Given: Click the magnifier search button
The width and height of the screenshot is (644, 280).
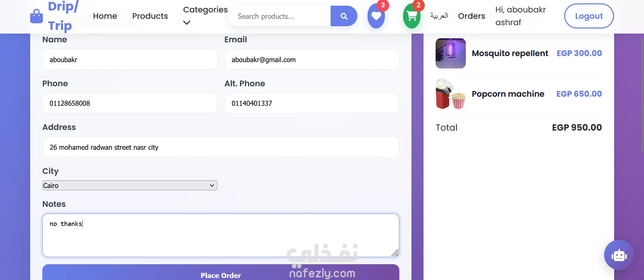Looking at the screenshot, I should tap(344, 16).
